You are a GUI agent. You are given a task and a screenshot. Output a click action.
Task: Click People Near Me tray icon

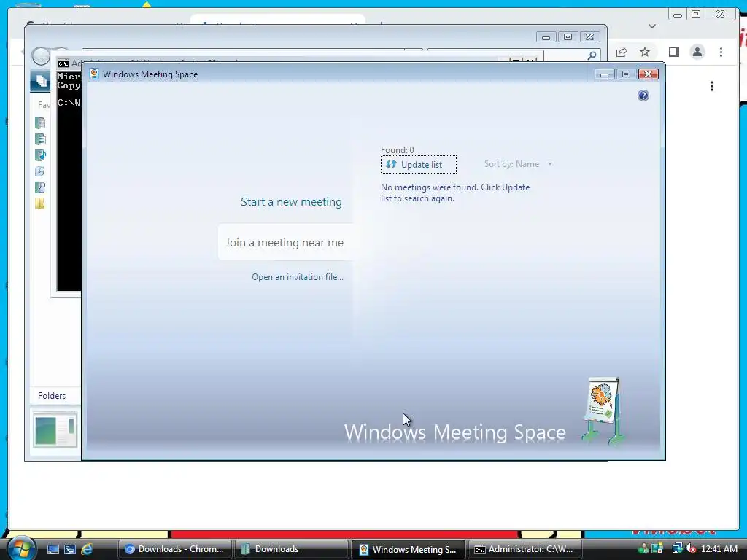point(643,548)
